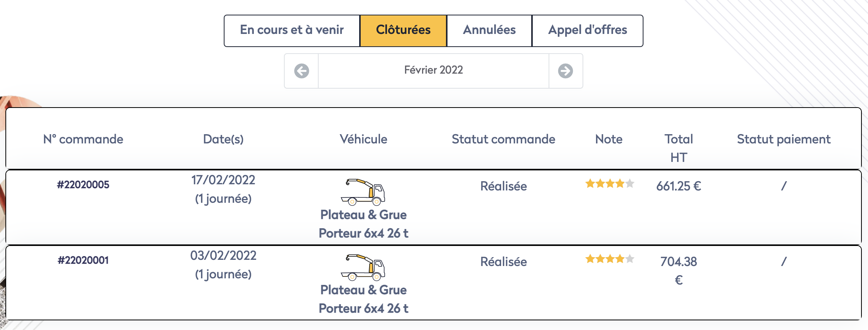Click the 17/02/2022 order date
Screen dimensions: 868x330
point(223,180)
